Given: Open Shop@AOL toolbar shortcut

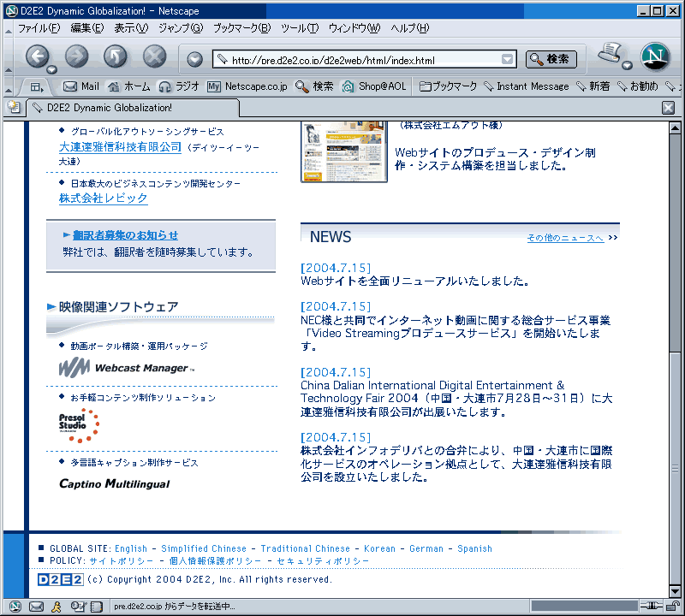Looking at the screenshot, I should 374,86.
